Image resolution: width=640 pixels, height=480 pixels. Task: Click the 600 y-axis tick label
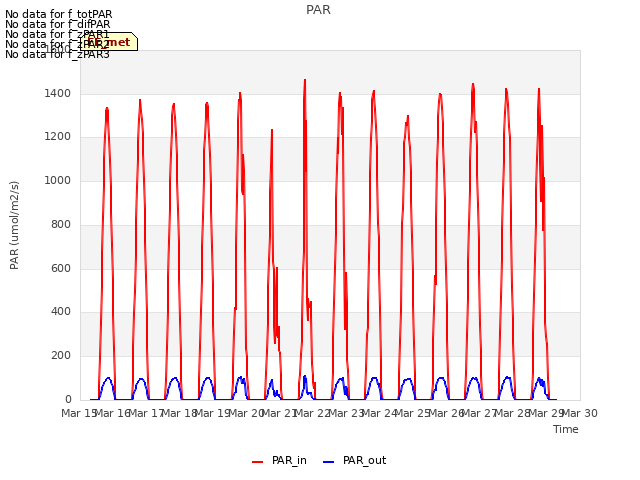coord(61,268)
